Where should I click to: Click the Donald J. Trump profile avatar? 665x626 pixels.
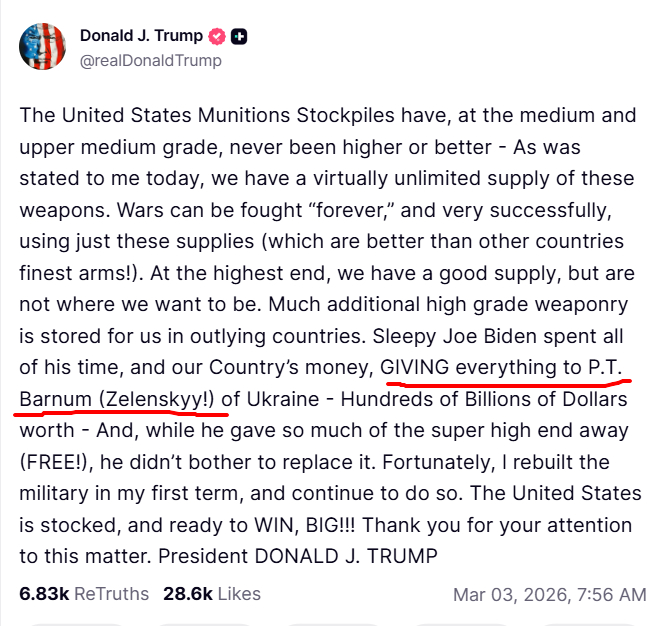pos(41,46)
